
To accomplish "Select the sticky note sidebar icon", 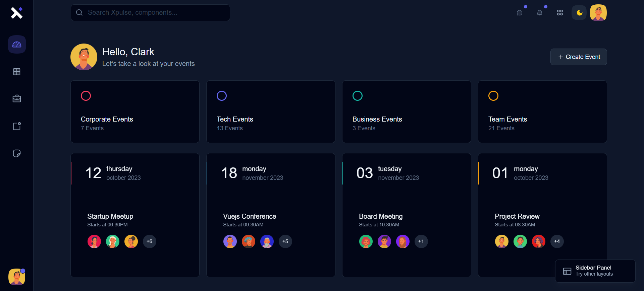I will [x=17, y=153].
